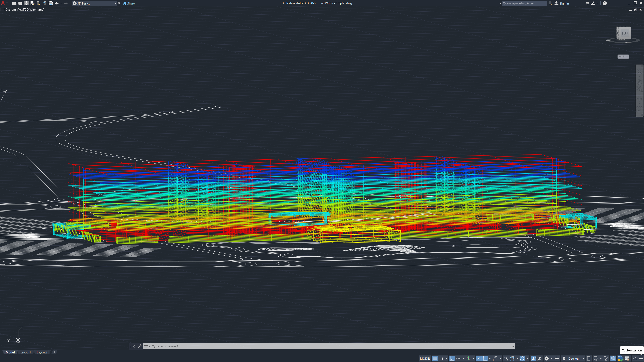644x362 pixels.
Task: Switch to the Layout2 tab
Action: pos(42,352)
